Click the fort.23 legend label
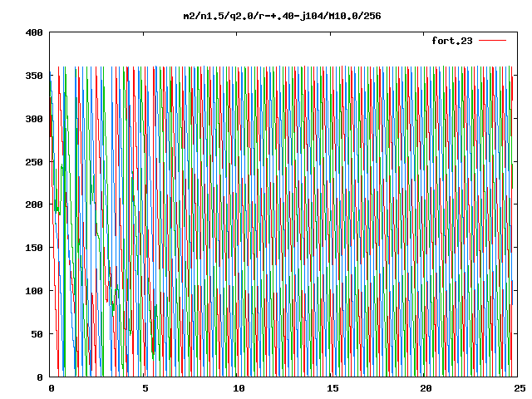This screenshot has width=532, height=399. pos(452,41)
